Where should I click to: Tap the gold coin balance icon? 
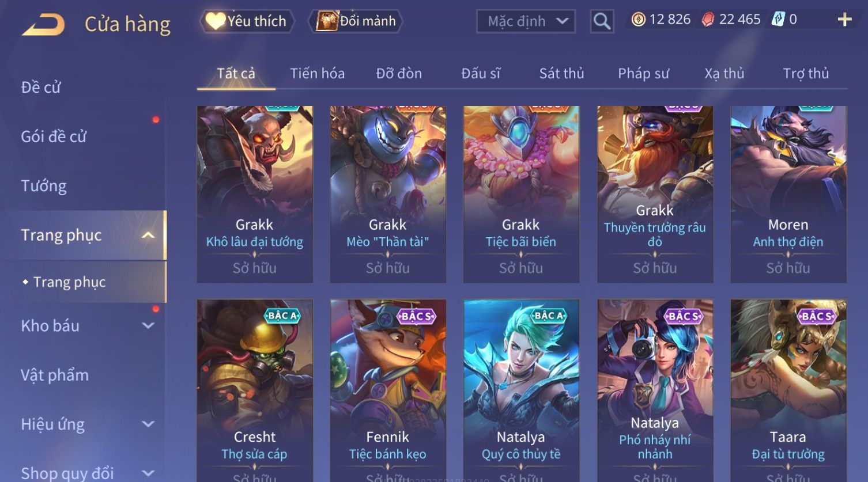point(638,20)
